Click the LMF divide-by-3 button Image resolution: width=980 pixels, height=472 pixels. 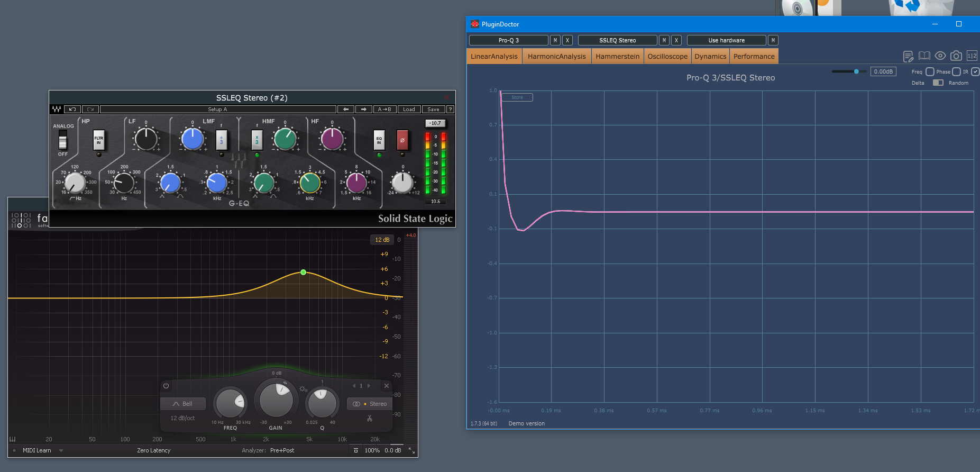(222, 140)
